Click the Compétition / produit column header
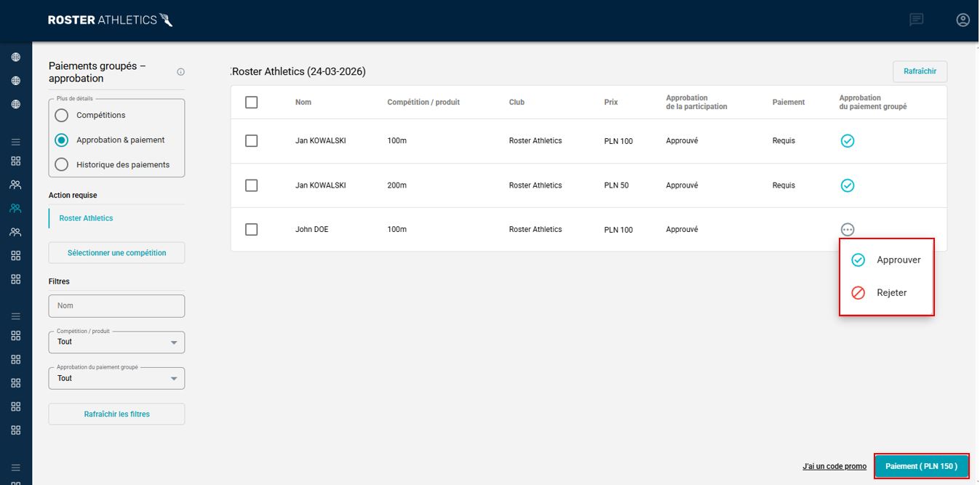This screenshot has width=980, height=485. click(x=423, y=103)
